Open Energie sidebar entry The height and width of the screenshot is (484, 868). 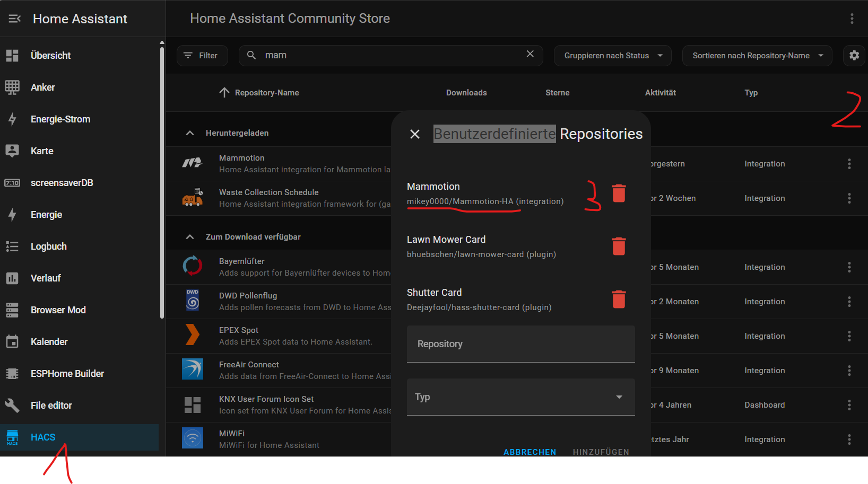(x=80, y=215)
